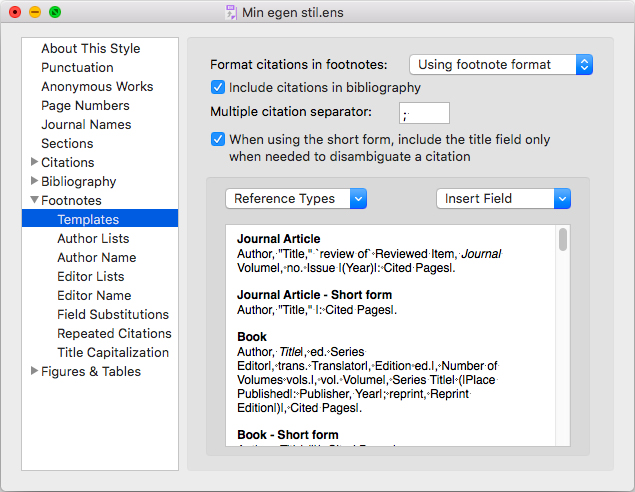Click the Multiple citation separator field
Viewport: 635px width, 492px height.
[x=424, y=113]
